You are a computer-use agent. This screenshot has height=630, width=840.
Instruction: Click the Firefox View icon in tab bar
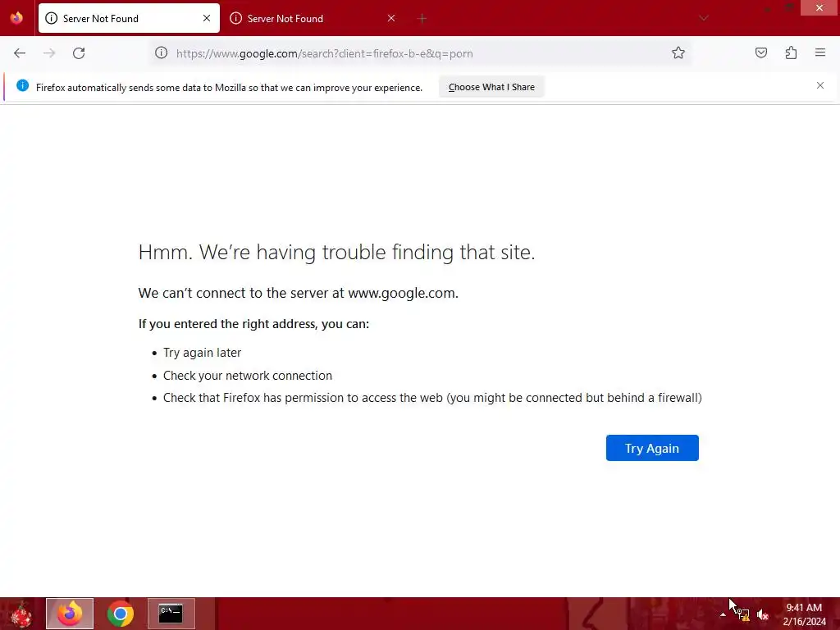pos(16,18)
